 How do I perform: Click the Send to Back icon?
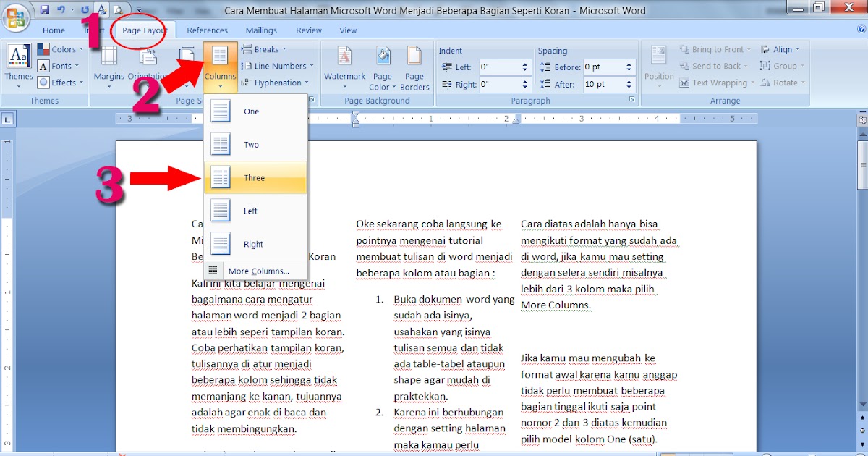click(684, 66)
